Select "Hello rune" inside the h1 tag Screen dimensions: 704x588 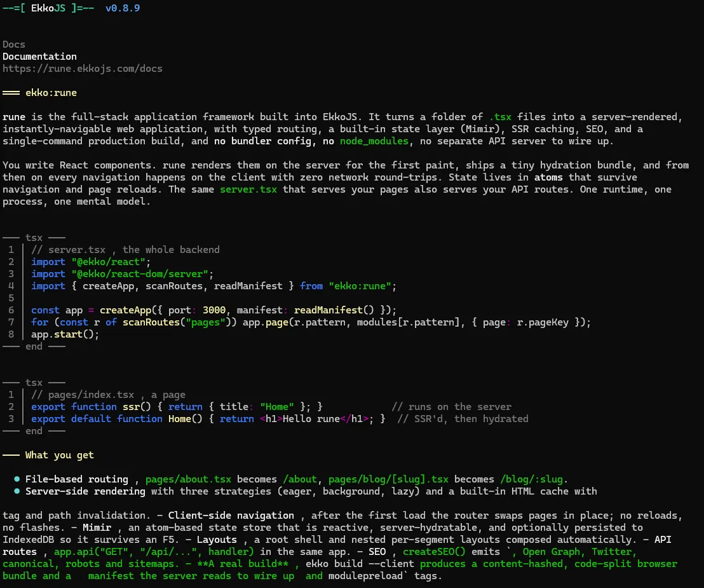tap(311, 419)
